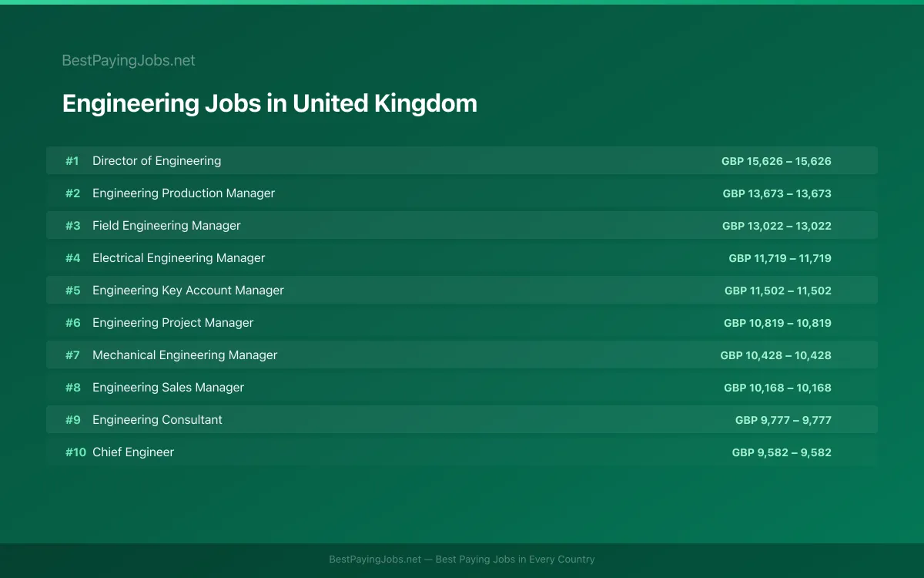Select the Field Engineering Manager row title
The width and height of the screenshot is (924, 578).
click(166, 225)
